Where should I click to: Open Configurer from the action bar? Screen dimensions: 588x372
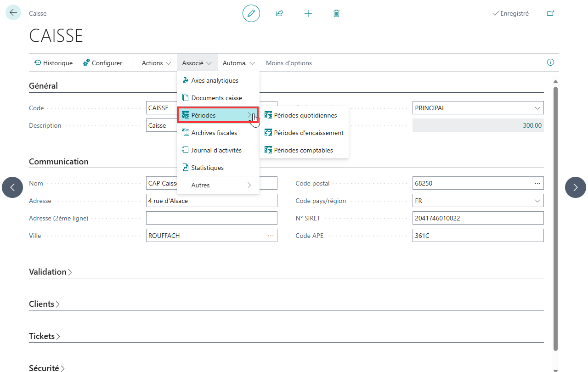(x=102, y=63)
